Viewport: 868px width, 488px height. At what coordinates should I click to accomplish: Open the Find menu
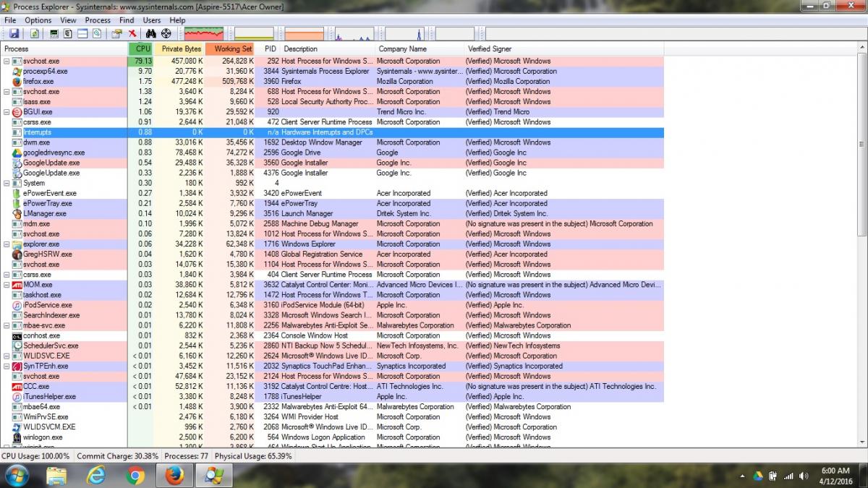[127, 20]
